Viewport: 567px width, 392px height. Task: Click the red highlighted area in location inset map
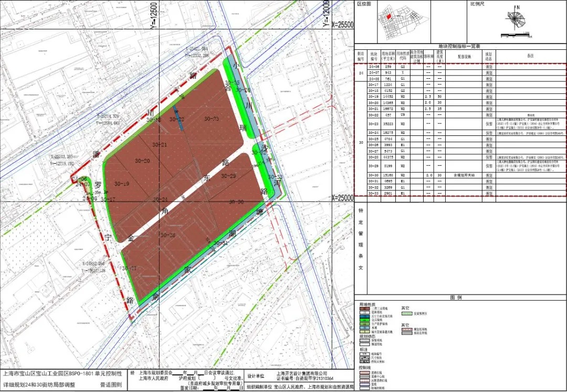click(x=388, y=16)
